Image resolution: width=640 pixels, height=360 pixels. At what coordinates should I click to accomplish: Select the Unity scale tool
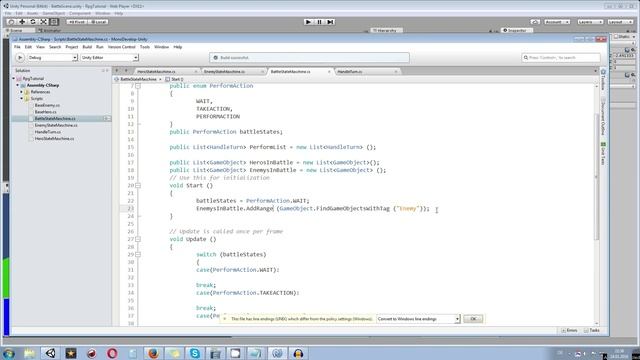pyautogui.click(x=43, y=22)
